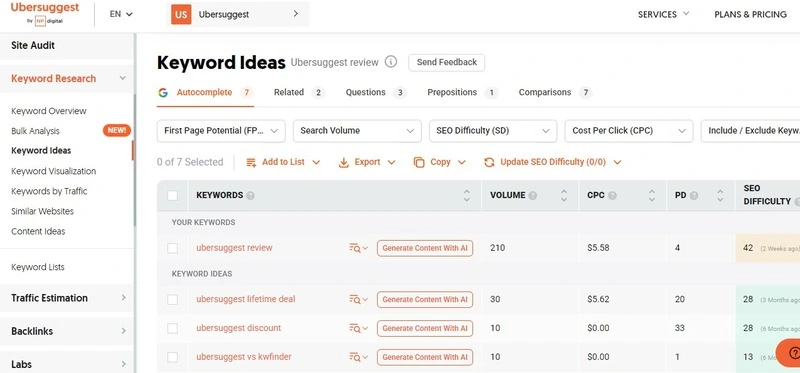Click the orange help chat bubble
This screenshot has width=800, height=373.
(789, 353)
